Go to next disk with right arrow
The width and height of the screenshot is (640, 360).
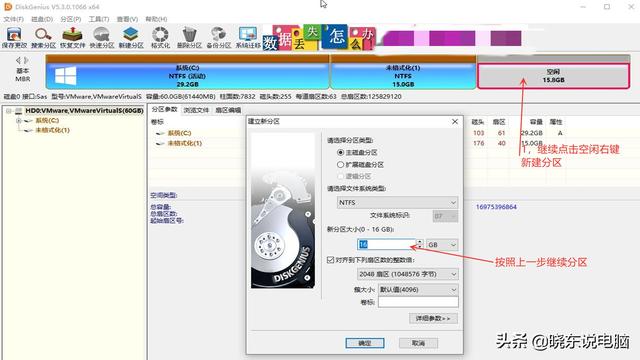(x=26, y=60)
